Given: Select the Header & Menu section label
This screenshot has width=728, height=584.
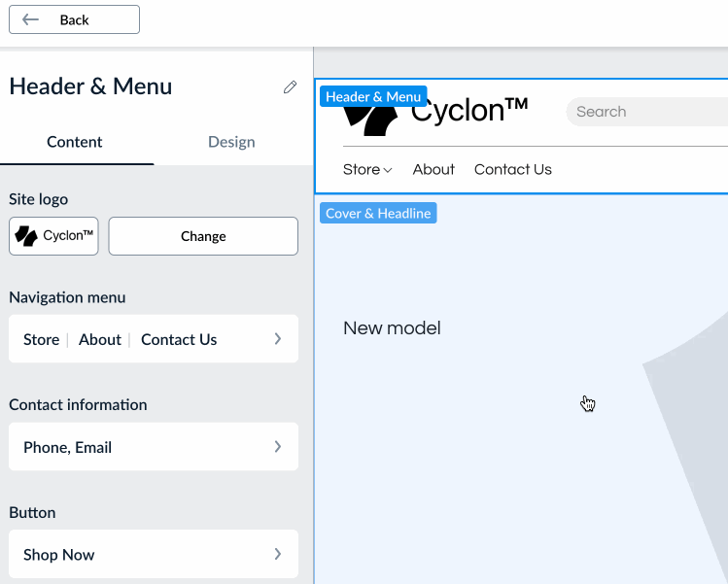Looking at the screenshot, I should [x=373, y=97].
